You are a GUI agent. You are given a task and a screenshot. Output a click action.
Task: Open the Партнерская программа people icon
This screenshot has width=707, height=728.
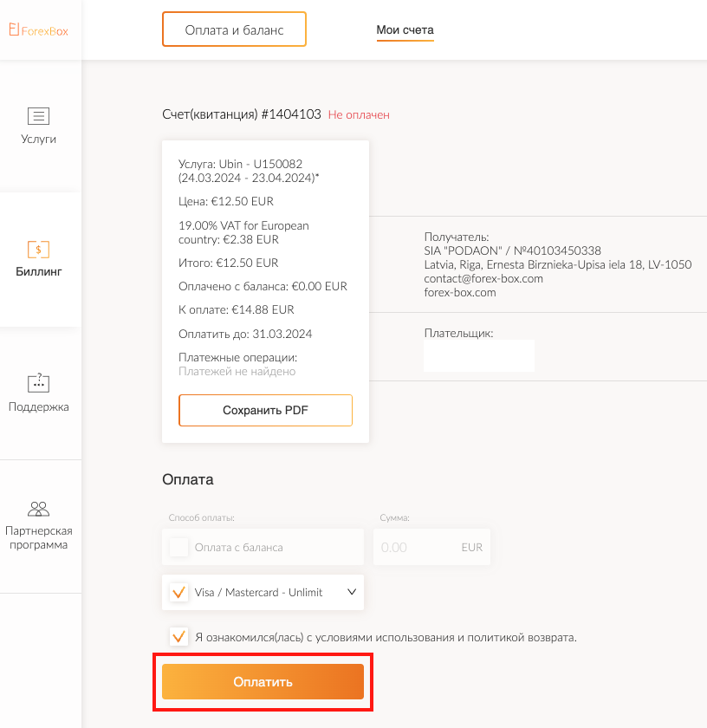point(38,509)
